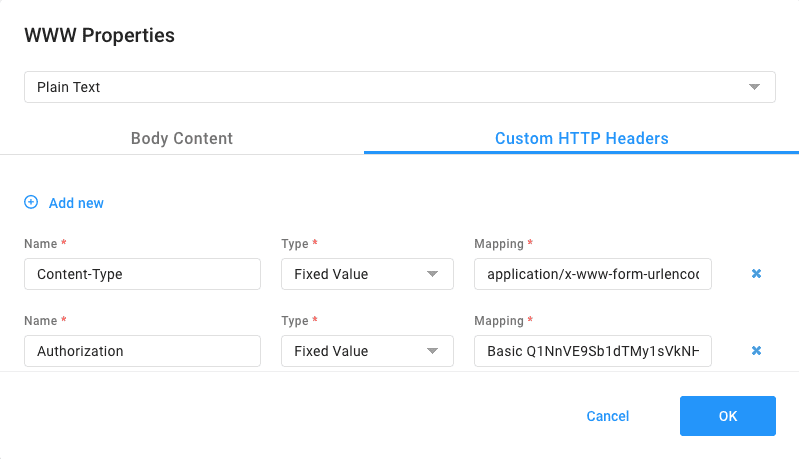Click the arrow in the Content-Type row's Type selector
Viewport: 799px width, 459px height.
coord(433,274)
